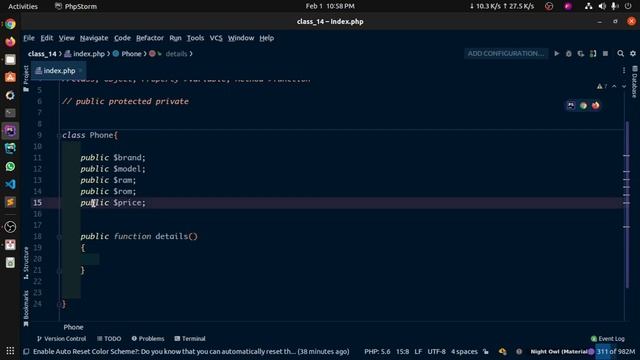Open Search Everywhere magnifier
Viewport: 640px width, 360px height.
(x=620, y=53)
